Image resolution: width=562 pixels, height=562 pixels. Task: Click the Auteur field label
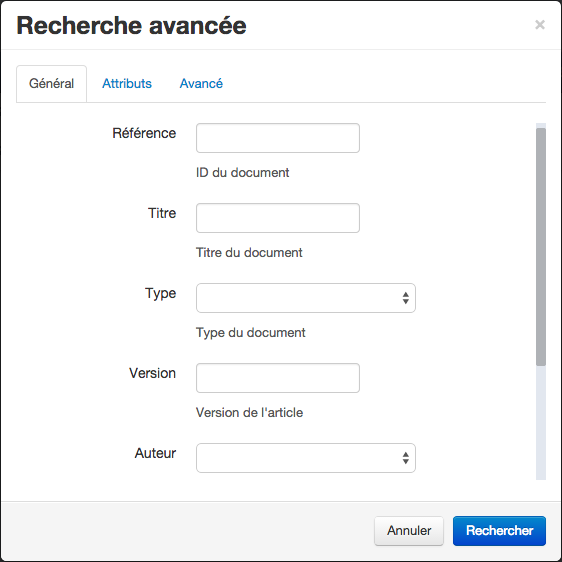click(x=155, y=453)
